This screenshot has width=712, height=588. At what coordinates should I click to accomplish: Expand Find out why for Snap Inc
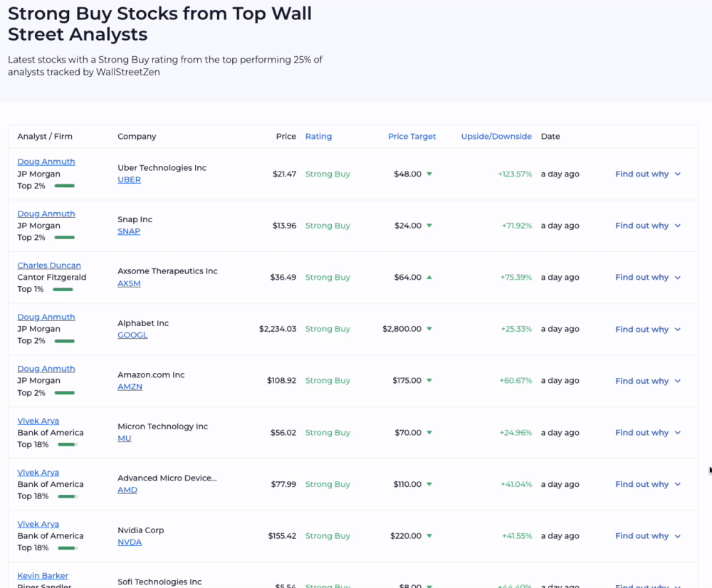[x=648, y=226]
